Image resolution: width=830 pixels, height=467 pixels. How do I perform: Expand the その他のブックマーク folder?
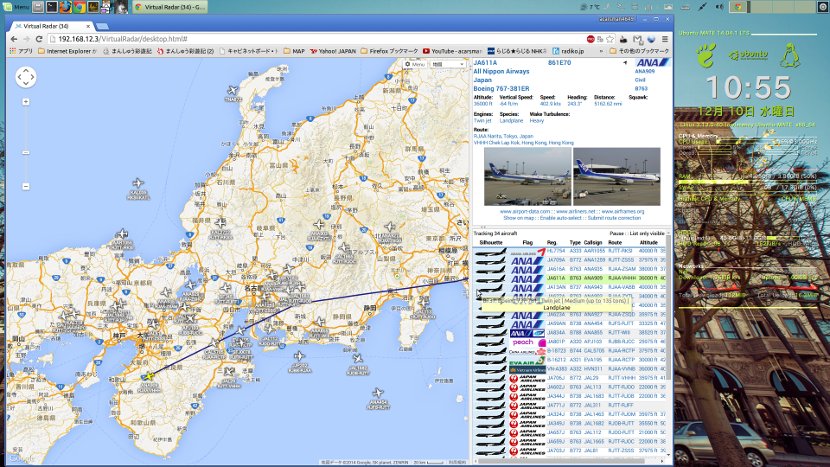[x=639, y=51]
